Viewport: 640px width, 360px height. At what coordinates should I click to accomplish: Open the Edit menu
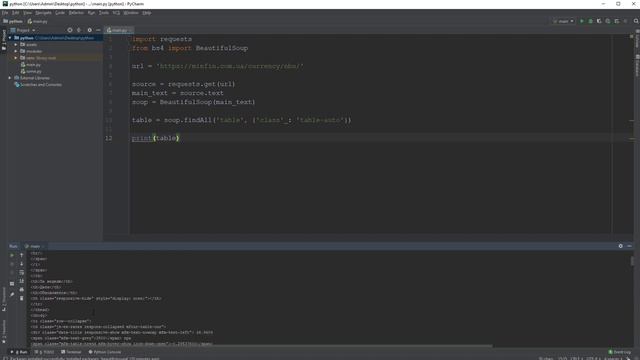tap(16, 13)
